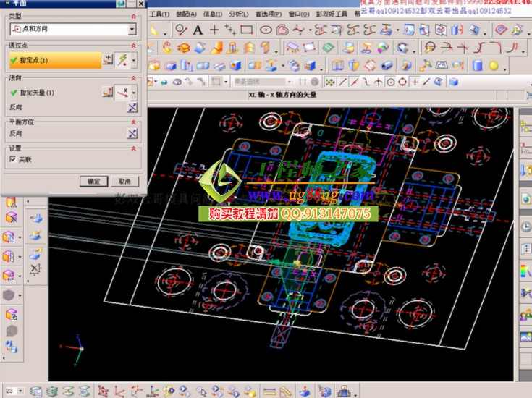
Task: Select the ellipse curve tool
Action: pos(266,30)
